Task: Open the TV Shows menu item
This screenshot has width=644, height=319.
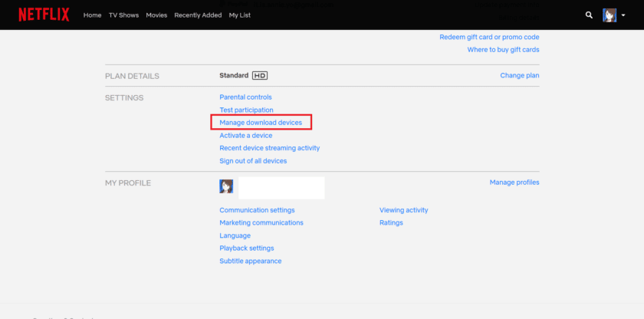Action: tap(123, 15)
